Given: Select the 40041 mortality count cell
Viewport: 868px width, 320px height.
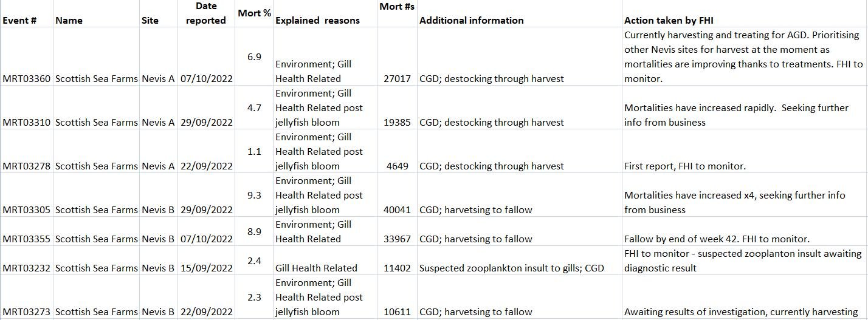Looking at the screenshot, I should click(x=397, y=209).
